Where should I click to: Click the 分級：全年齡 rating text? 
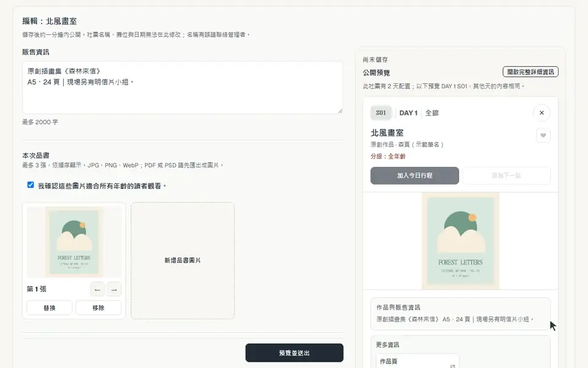388,156
